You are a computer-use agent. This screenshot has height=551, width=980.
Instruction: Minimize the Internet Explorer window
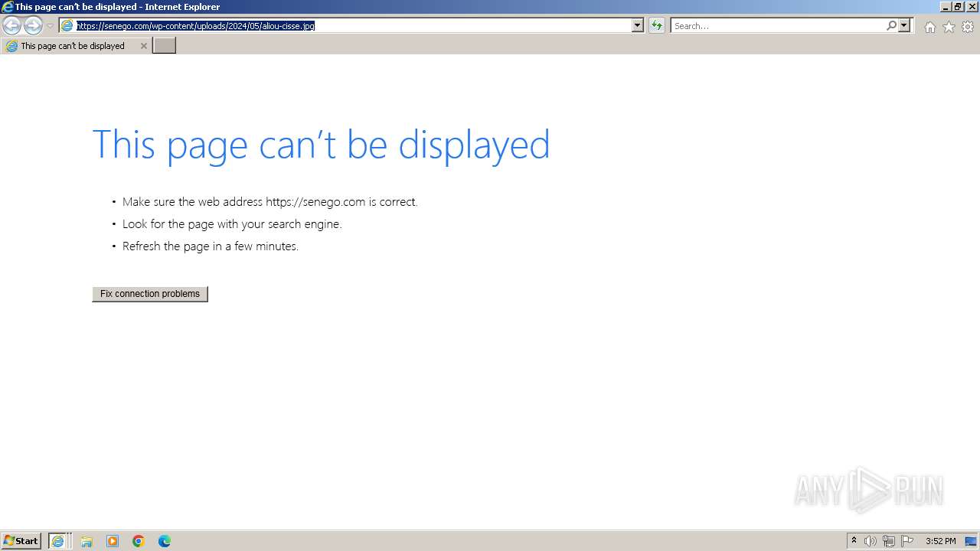point(946,6)
